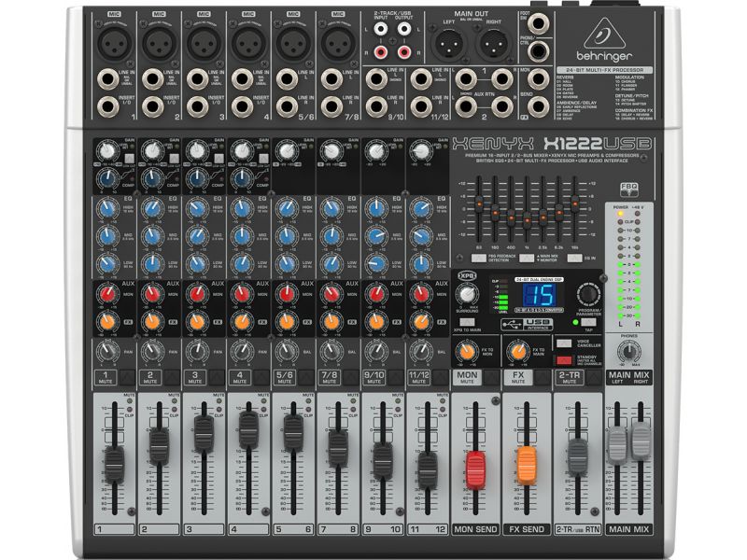This screenshot has width=747, height=560.
Task: Click the channel 3 Pan knob
Action: [x=197, y=352]
